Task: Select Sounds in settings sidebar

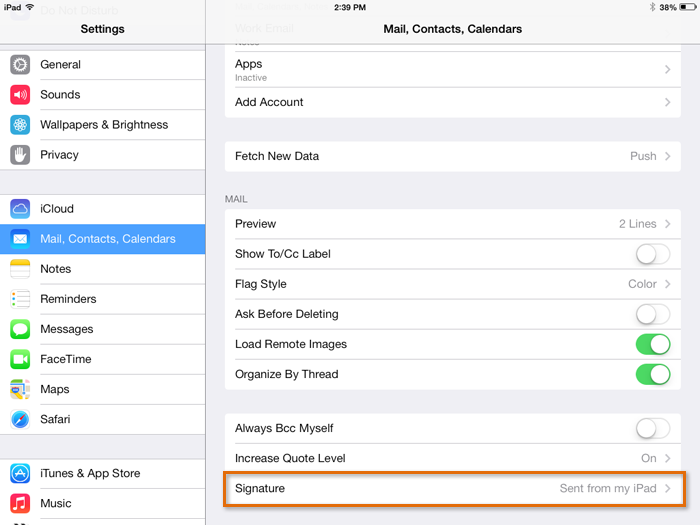Action: point(103,95)
